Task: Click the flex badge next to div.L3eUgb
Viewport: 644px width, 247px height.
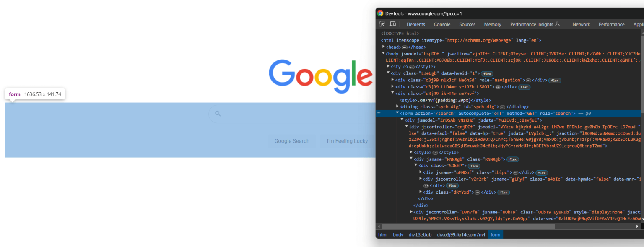Action: [x=487, y=73]
